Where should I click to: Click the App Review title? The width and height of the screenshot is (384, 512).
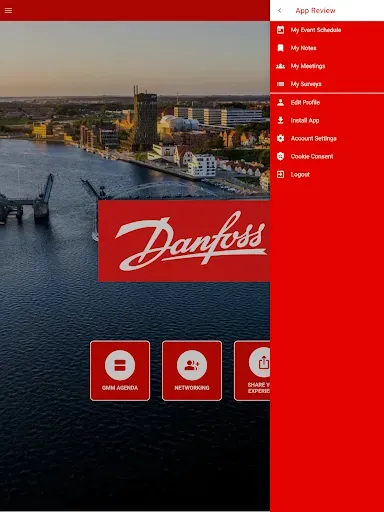(x=315, y=11)
